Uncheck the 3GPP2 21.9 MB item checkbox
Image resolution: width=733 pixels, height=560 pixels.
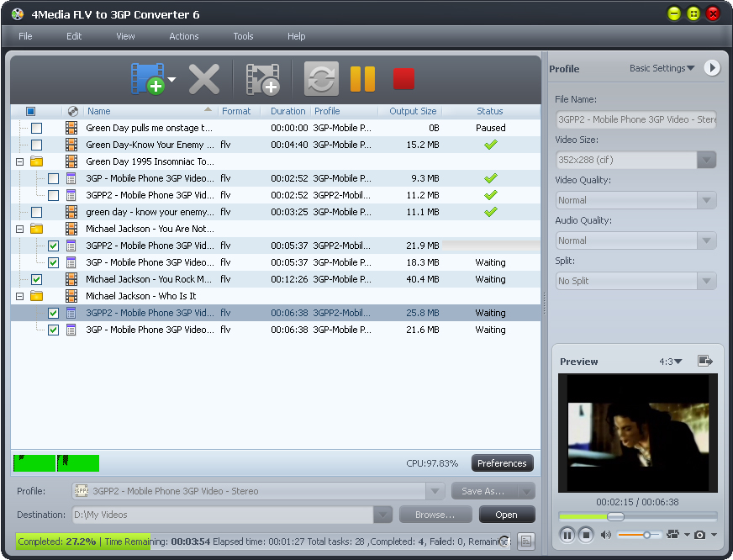pos(53,246)
